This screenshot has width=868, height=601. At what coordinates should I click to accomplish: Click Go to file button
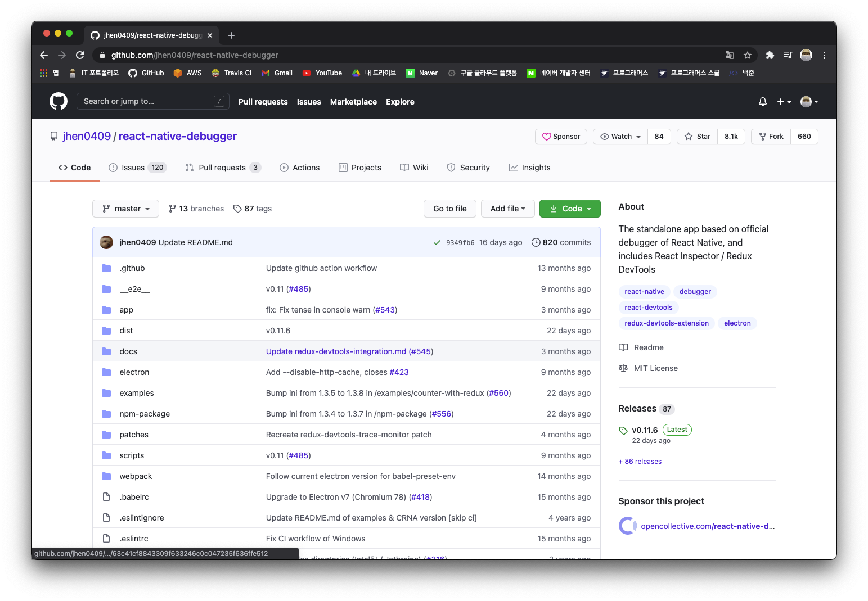(450, 209)
